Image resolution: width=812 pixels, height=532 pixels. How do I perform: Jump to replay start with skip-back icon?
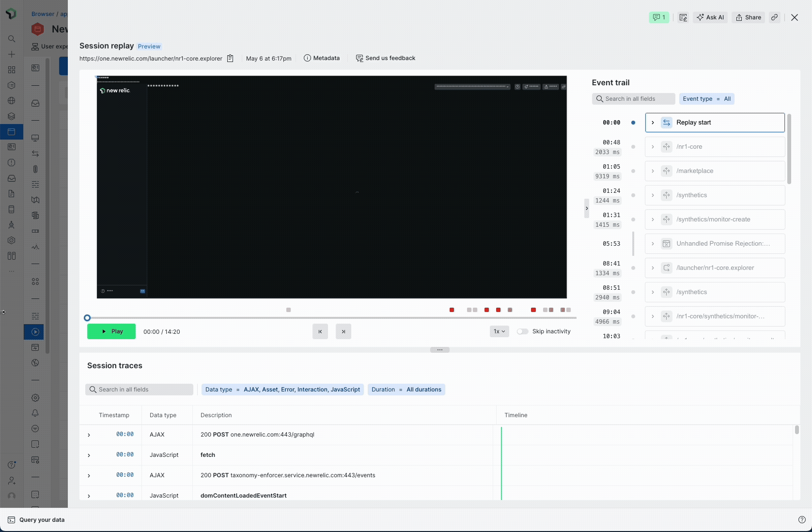point(320,331)
